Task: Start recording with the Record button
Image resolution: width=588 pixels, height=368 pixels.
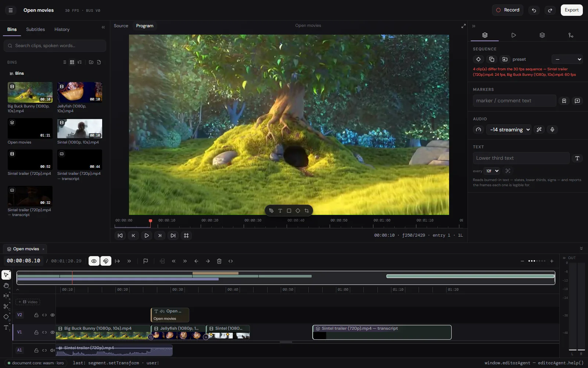Action: click(x=508, y=10)
